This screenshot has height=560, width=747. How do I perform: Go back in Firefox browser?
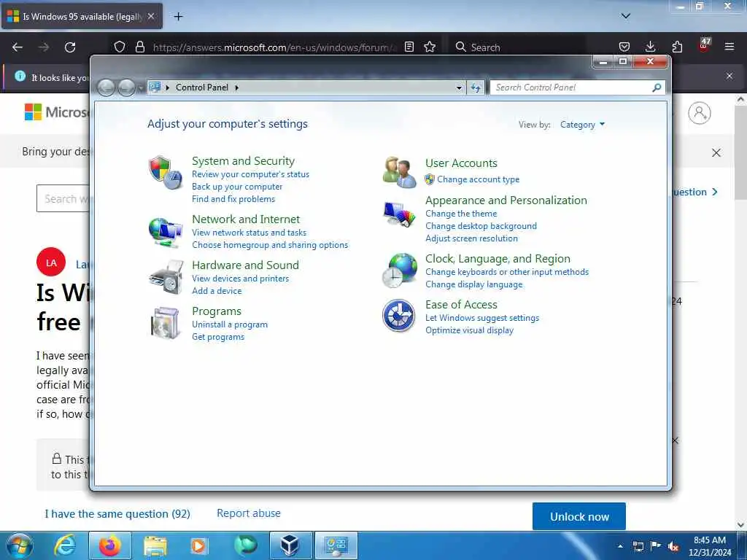tap(18, 47)
